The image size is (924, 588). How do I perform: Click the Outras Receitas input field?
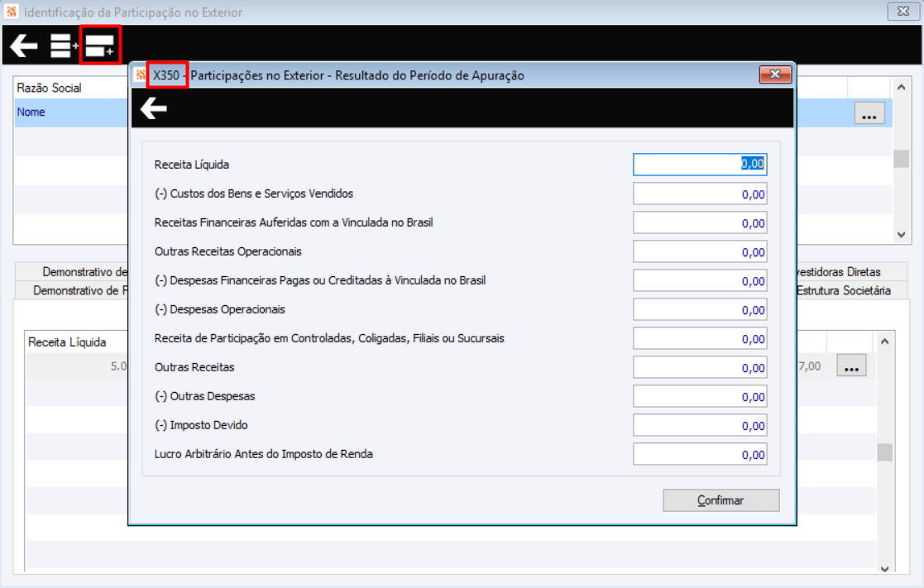point(700,368)
